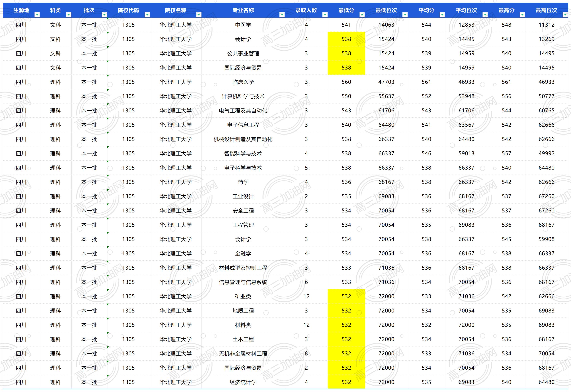Screen dimensions: 571x392
Task: Click the 地质工程 major cell
Action: [243, 311]
